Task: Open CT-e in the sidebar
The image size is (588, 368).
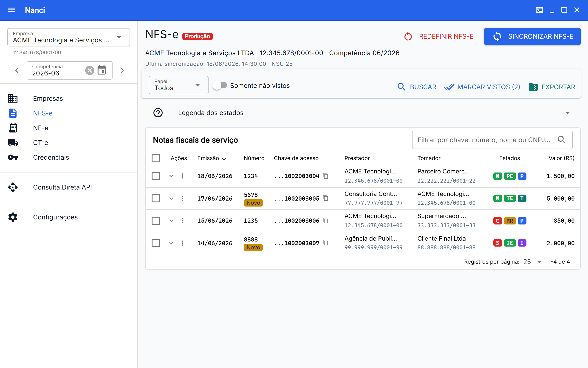Action: (69, 143)
